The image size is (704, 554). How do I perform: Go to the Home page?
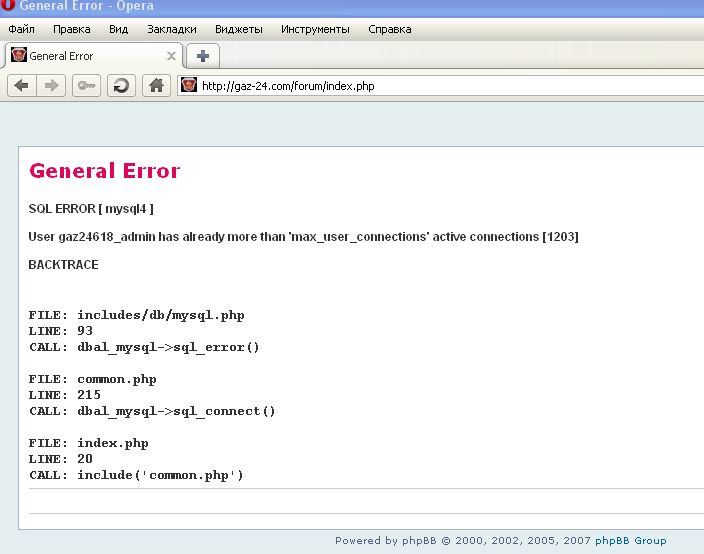(155, 86)
